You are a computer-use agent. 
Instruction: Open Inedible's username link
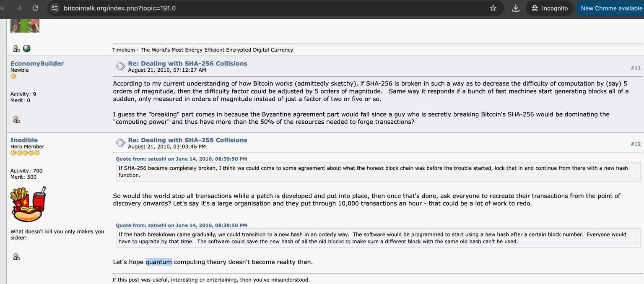click(24, 140)
